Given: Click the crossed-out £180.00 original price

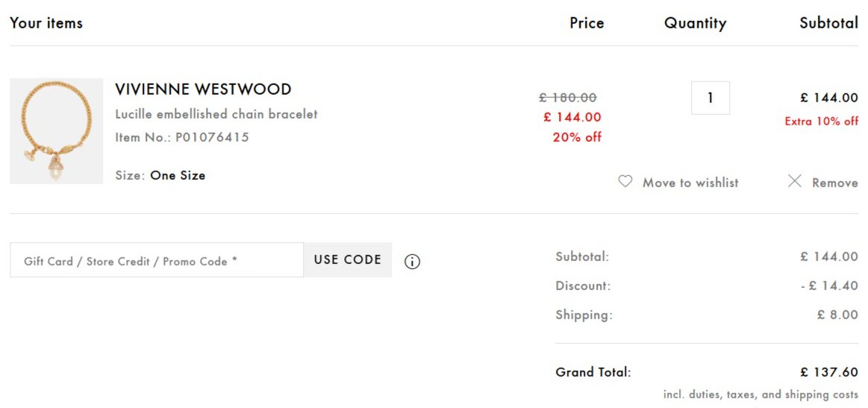Looking at the screenshot, I should (x=568, y=98).
